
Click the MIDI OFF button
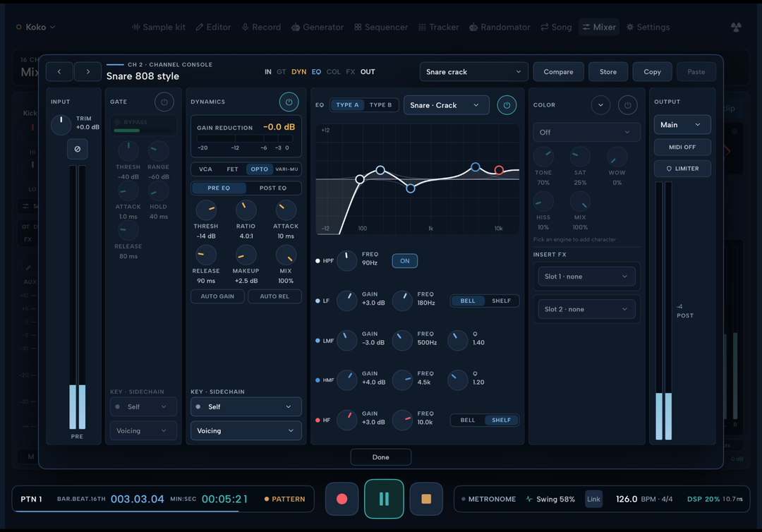[x=682, y=147]
